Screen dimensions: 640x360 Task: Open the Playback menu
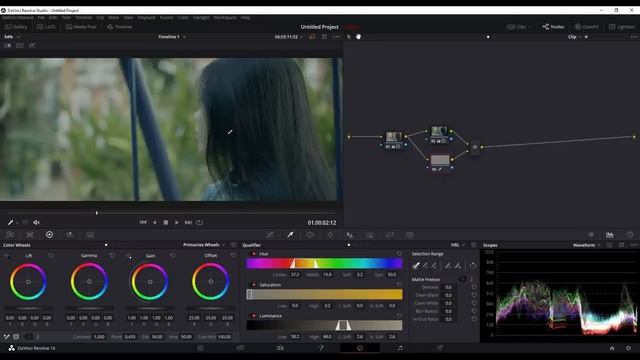(146, 18)
